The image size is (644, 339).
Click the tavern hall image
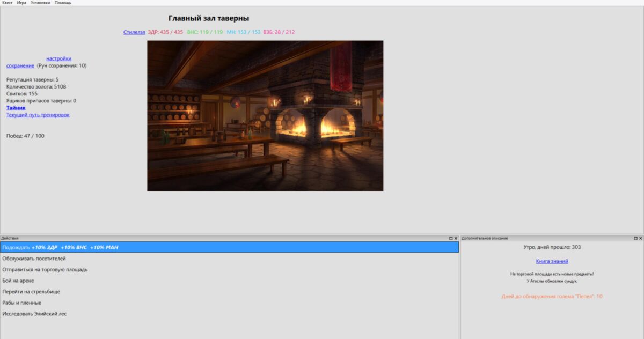tap(265, 116)
